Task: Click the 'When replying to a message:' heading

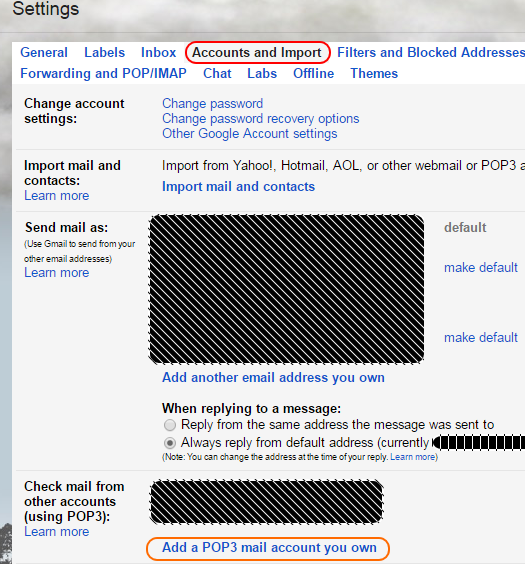Action: [x=251, y=409]
